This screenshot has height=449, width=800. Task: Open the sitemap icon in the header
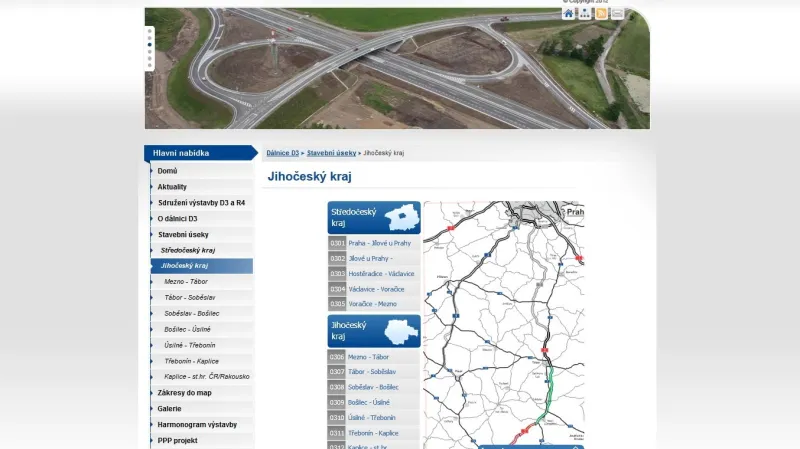(x=585, y=14)
